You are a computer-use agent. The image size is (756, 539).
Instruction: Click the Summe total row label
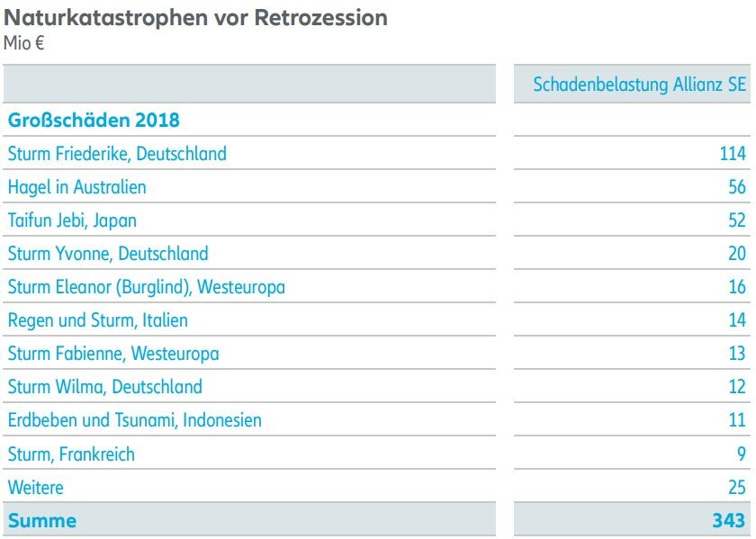(42, 521)
